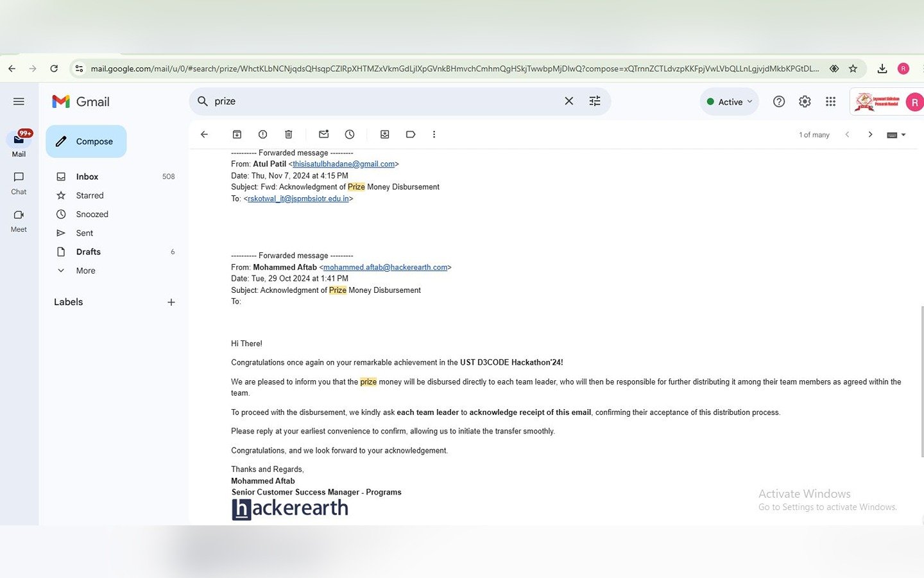Click 'Labels' heading text
Viewport: 924px width, 578px height.
pos(69,302)
